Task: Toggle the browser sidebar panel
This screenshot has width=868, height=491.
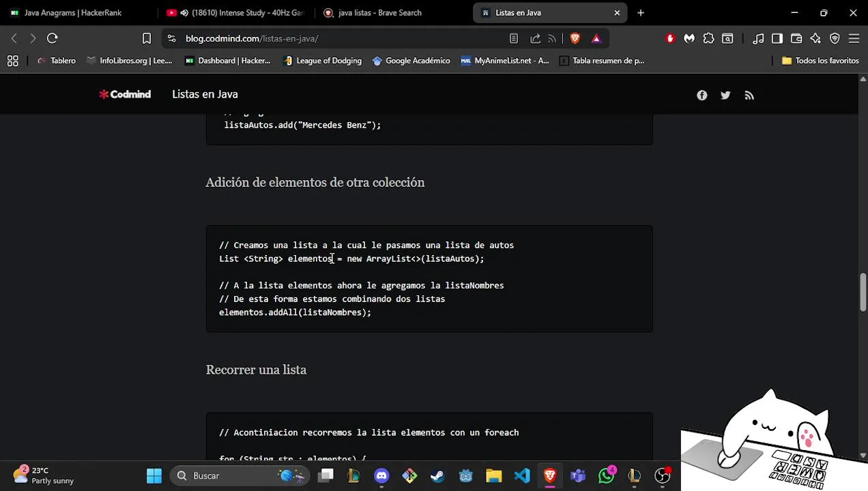Action: [777, 38]
